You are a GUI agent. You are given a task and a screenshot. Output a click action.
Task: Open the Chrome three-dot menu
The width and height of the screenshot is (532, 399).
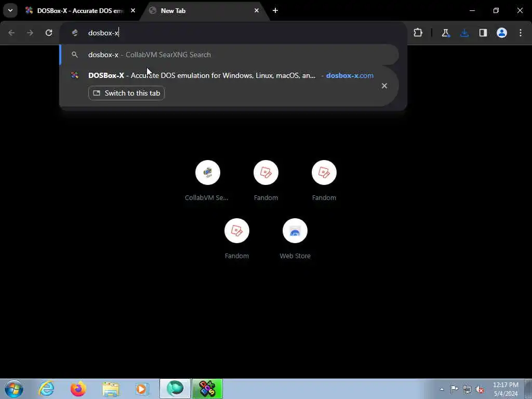click(521, 33)
